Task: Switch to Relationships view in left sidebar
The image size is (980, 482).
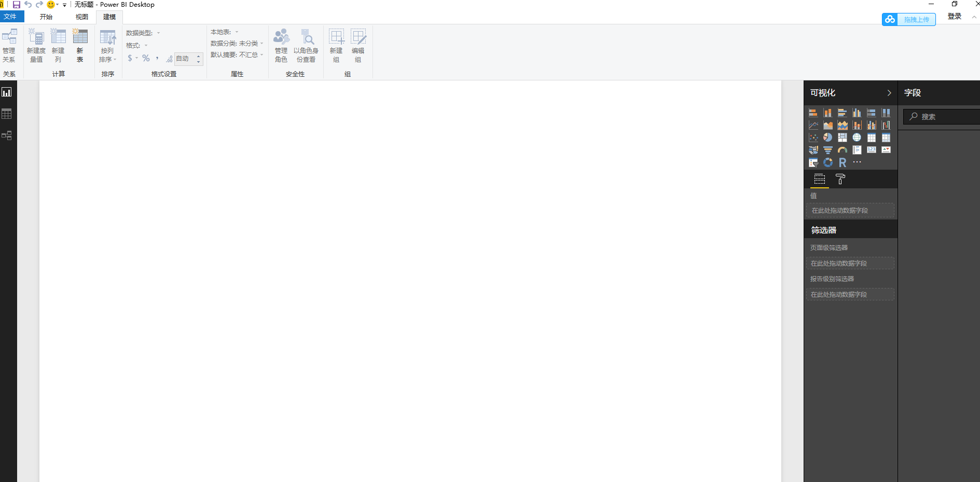Action: click(7, 135)
